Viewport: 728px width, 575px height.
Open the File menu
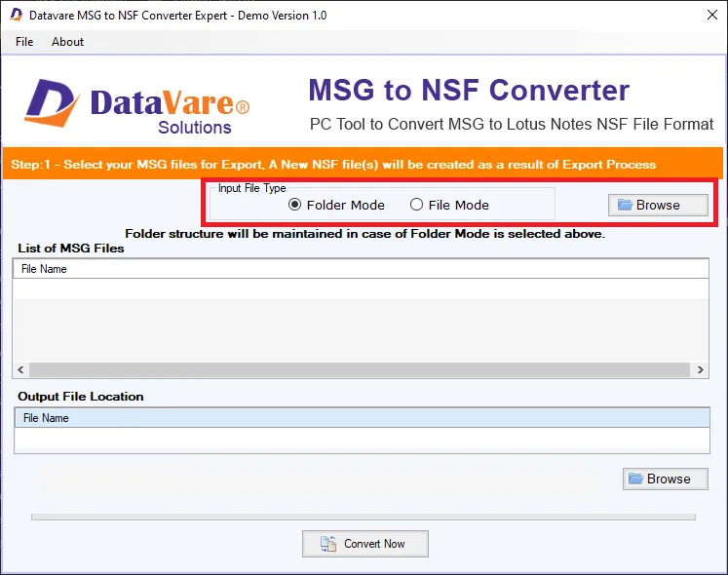[24, 42]
